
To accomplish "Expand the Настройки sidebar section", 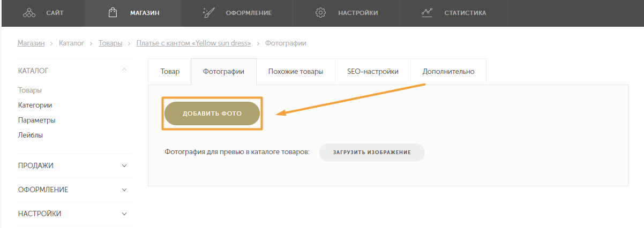I will (124, 214).
